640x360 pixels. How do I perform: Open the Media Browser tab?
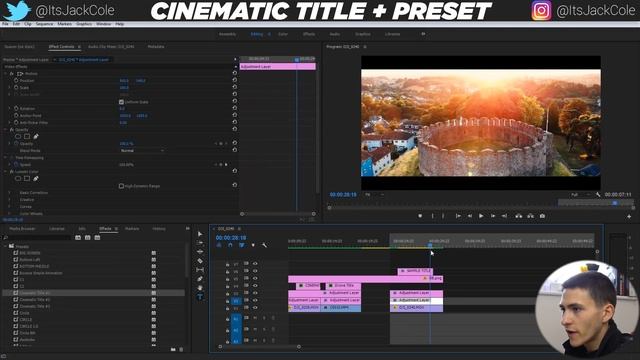tap(22, 229)
